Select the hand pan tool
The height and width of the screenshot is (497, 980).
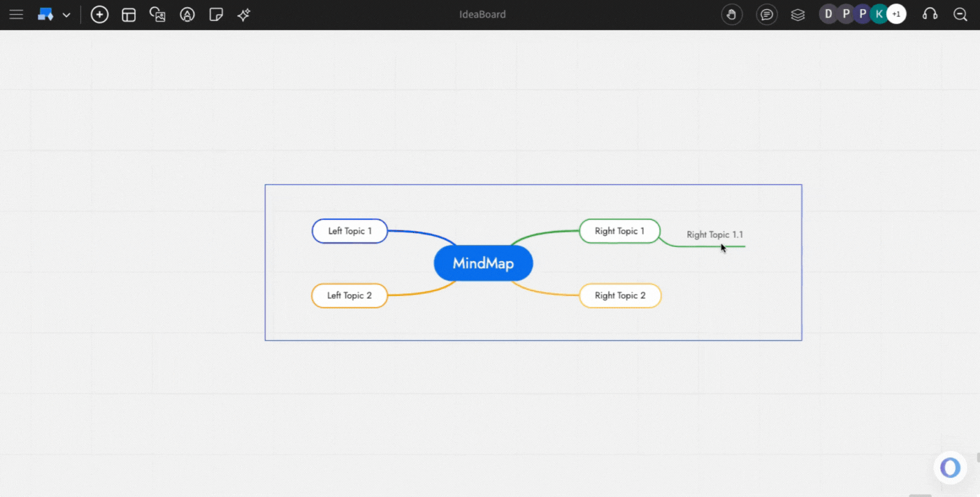click(x=731, y=15)
